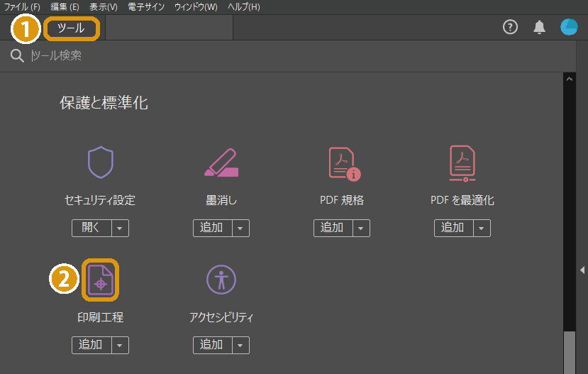Click the PDF を最適化 optimize icon
588x374 pixels.
click(x=462, y=163)
